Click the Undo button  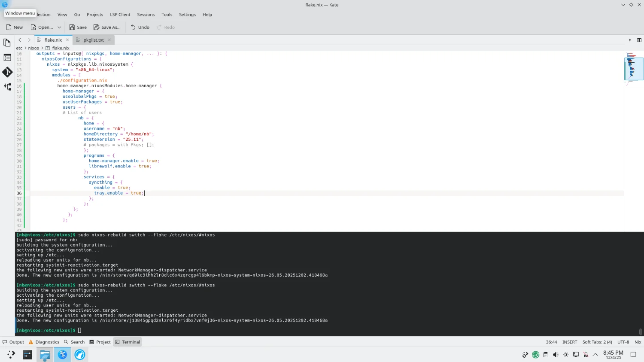tap(140, 27)
